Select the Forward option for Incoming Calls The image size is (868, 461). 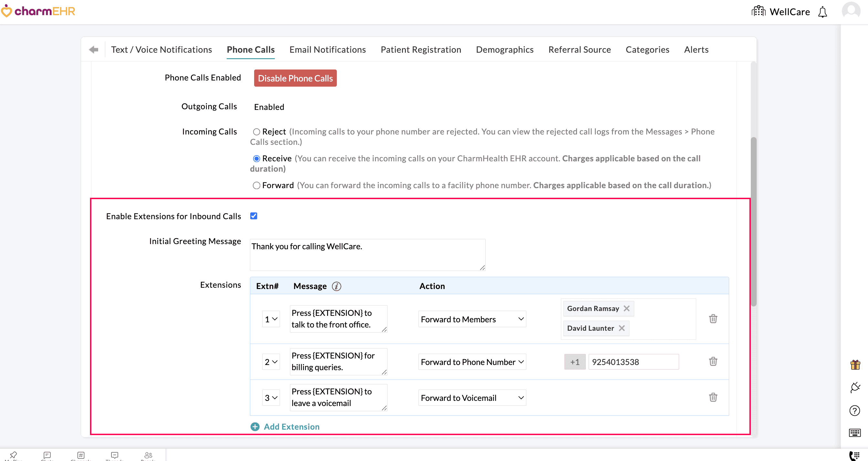pos(256,185)
